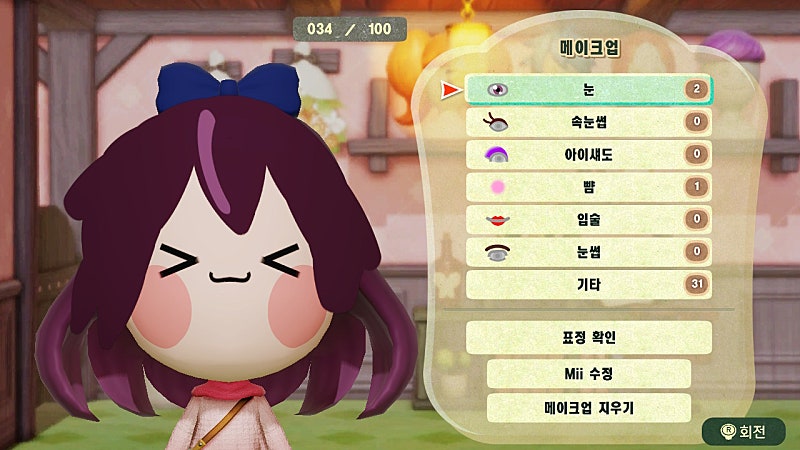Image resolution: width=800 pixels, height=450 pixels.
Task: Click the count badge 31 on 기타
Action: click(x=697, y=284)
